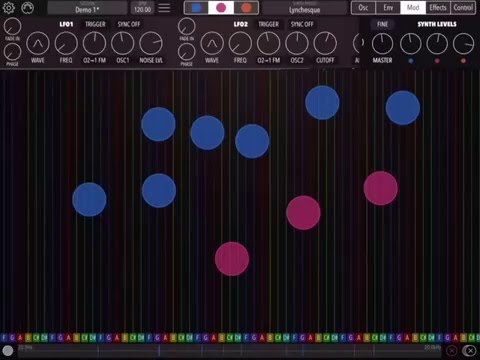Tap the lowest magenta note circle
This screenshot has width=480, height=360.
(232, 259)
